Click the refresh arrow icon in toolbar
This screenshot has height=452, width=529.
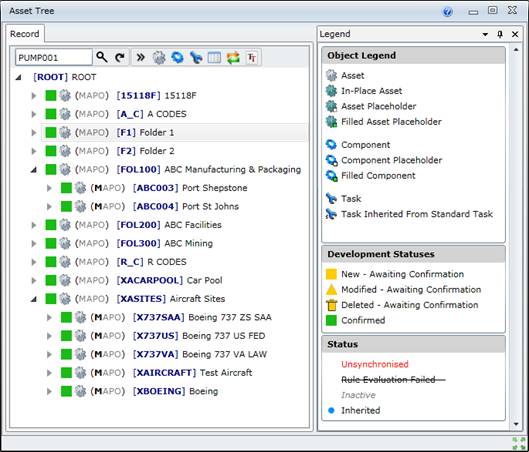pyautogui.click(x=120, y=58)
